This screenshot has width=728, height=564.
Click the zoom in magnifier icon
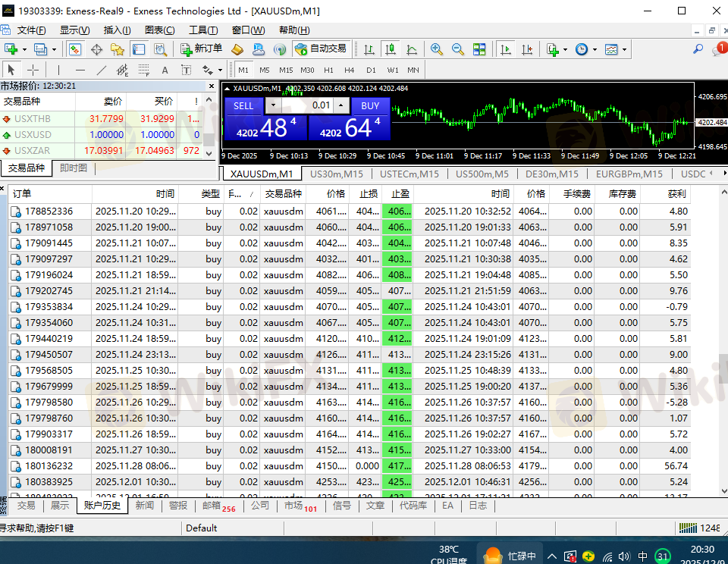pyautogui.click(x=437, y=49)
